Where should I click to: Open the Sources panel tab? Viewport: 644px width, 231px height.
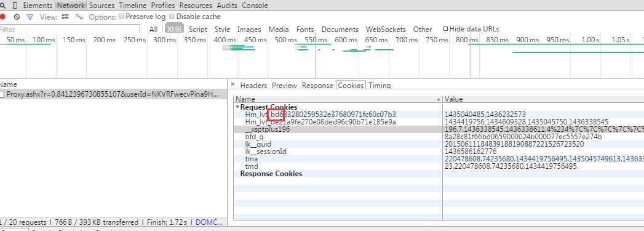pos(101,6)
